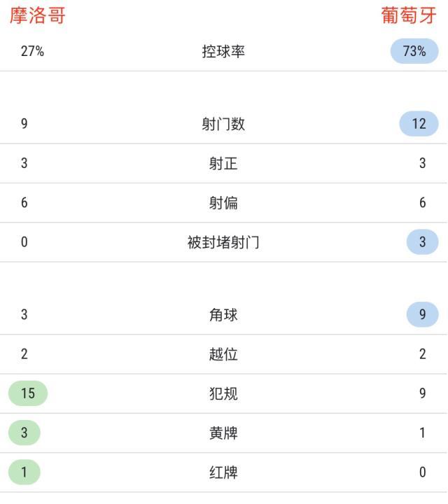Click the 摩洛哥 team name
Image resolution: width=448 pixels, height=504 pixels.
tap(38, 15)
